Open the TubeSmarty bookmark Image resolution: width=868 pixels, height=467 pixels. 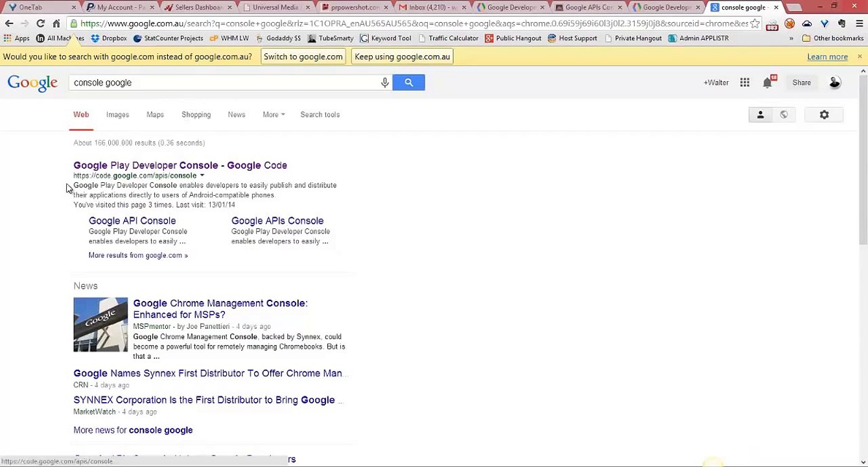(x=331, y=38)
